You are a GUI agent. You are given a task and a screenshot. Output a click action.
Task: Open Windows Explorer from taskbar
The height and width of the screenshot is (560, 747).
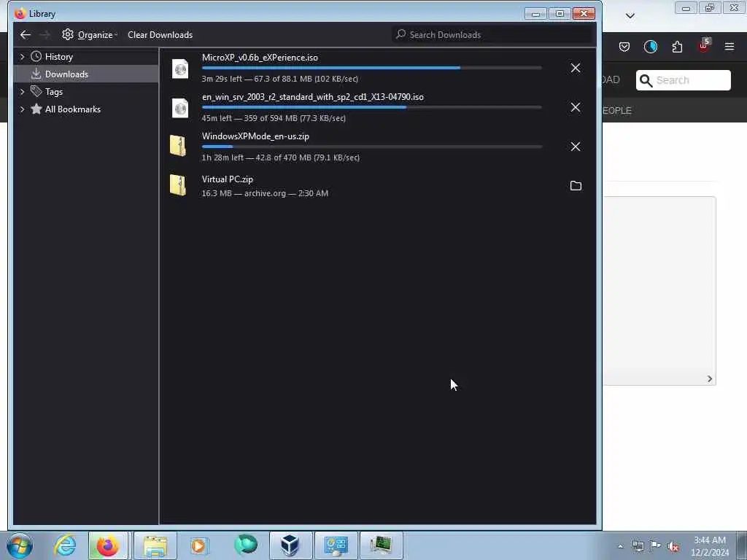click(155, 545)
